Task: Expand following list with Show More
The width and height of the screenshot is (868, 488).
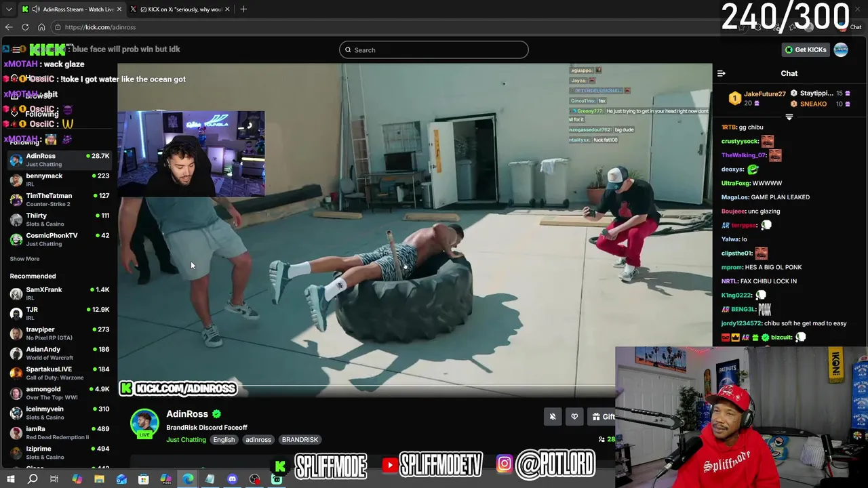Action: (x=24, y=259)
